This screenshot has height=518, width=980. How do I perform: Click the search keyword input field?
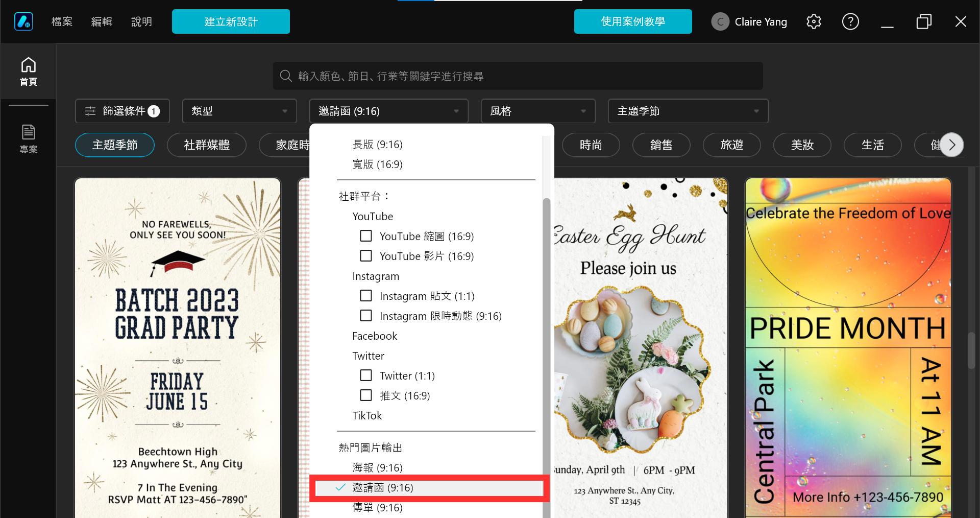[518, 76]
